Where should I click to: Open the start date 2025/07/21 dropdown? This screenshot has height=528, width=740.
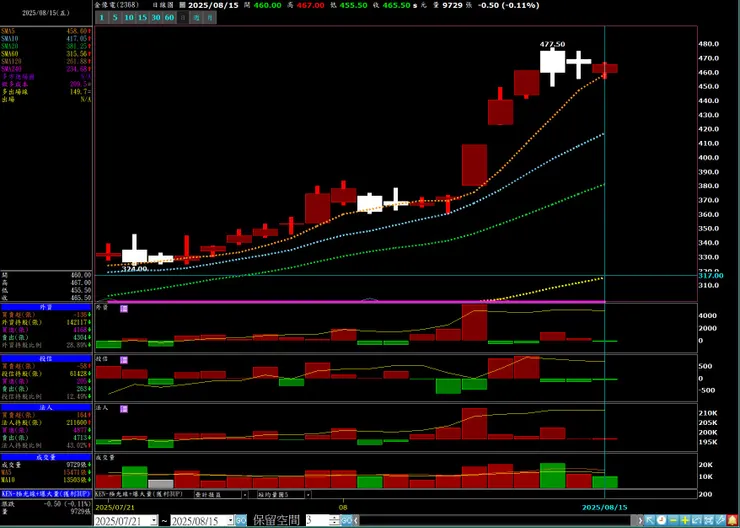[x=154, y=520]
